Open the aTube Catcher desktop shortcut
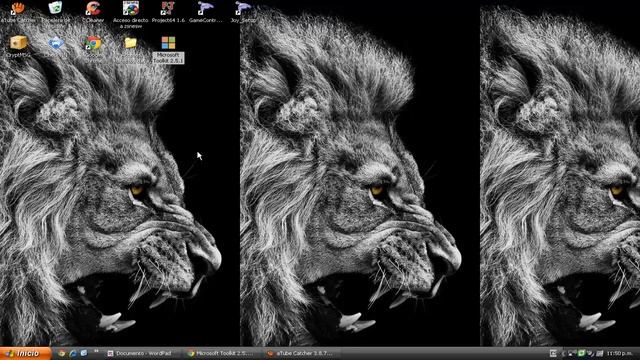The height and width of the screenshot is (360, 640). tap(18, 11)
